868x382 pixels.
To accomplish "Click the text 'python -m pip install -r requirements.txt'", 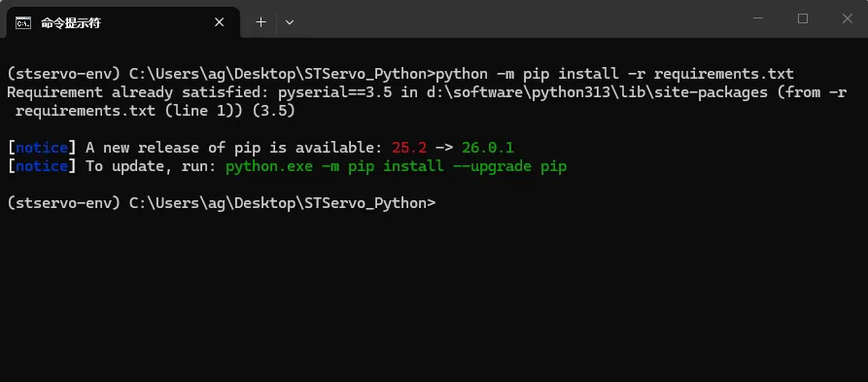I will pyautogui.click(x=614, y=74).
